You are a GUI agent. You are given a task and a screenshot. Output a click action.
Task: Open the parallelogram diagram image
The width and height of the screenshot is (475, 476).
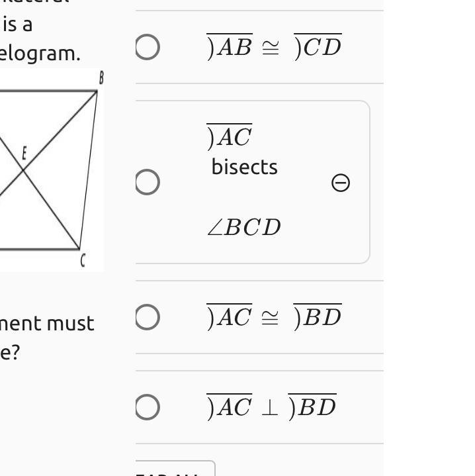(52, 170)
